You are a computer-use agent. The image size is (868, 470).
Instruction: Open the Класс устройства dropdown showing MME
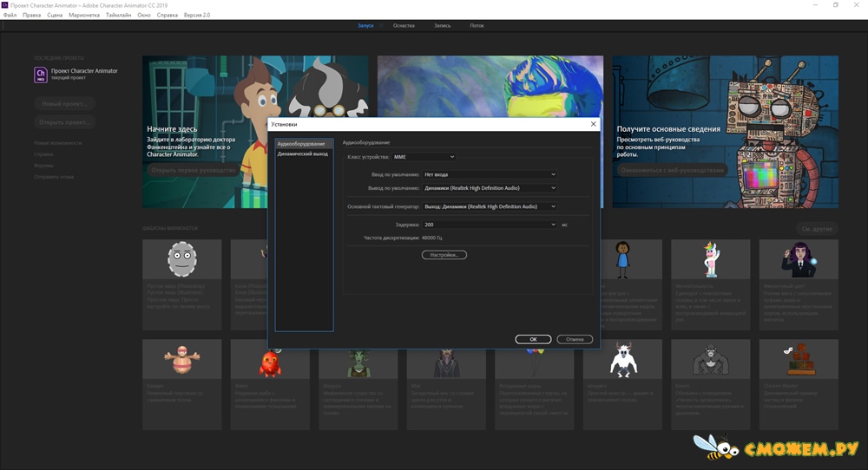424,157
